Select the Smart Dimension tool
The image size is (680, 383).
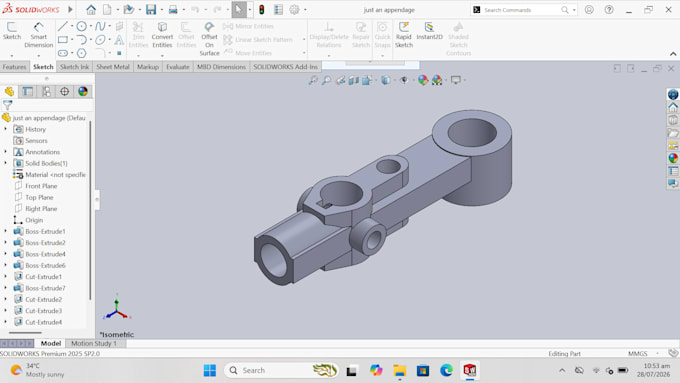pyautogui.click(x=39, y=35)
